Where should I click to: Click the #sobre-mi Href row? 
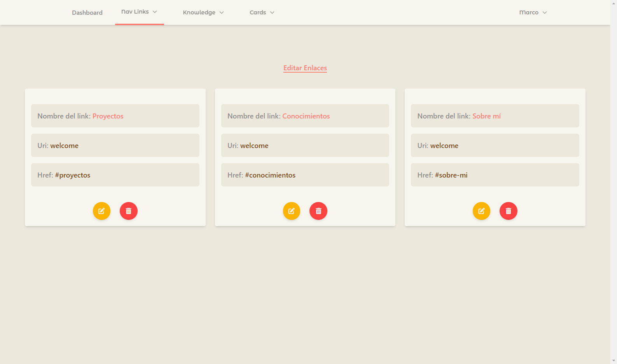click(x=495, y=175)
